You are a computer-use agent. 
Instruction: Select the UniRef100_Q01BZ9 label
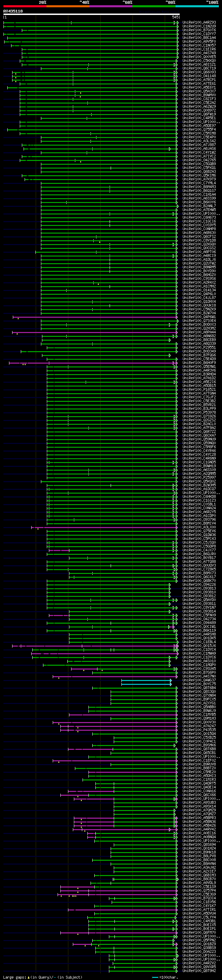click(x=199, y=943)
